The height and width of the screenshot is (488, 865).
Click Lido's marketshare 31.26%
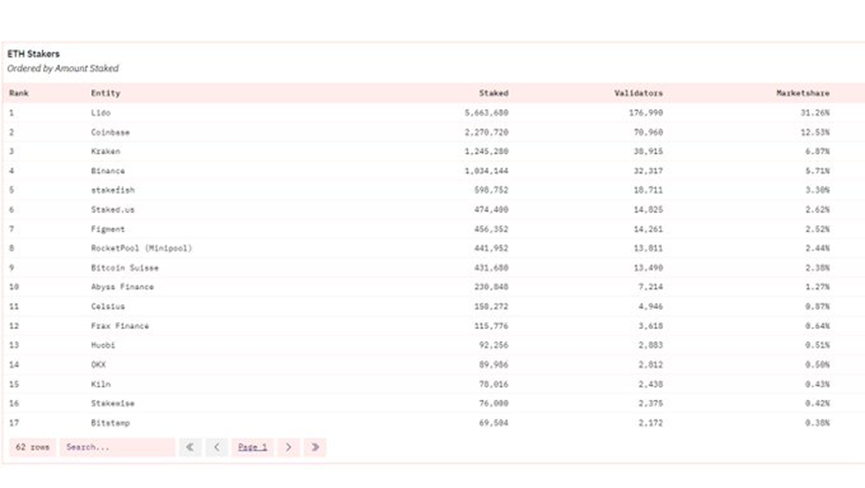815,112
